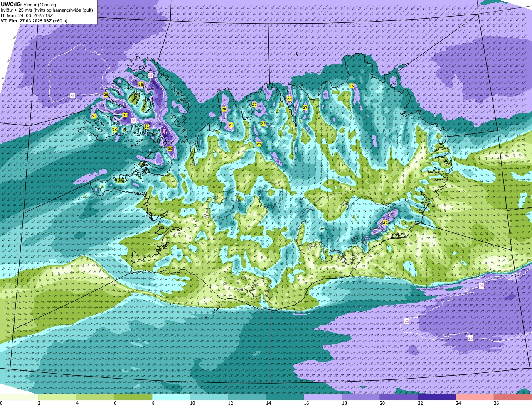Viewport: 532px width, 406px height.
Task: Click the legend scale number 18
Action: pyautogui.click(x=344, y=403)
